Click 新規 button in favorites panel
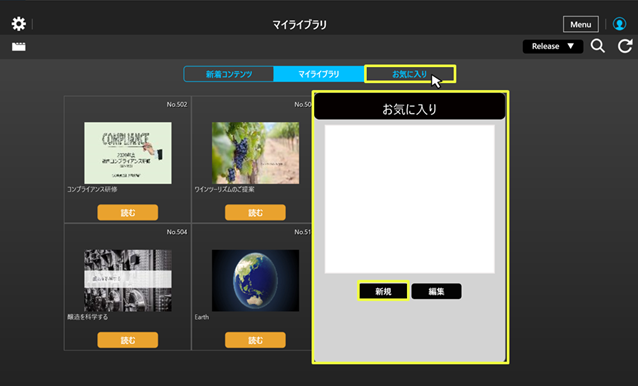Viewport: 638px width, 386px height. point(383,291)
